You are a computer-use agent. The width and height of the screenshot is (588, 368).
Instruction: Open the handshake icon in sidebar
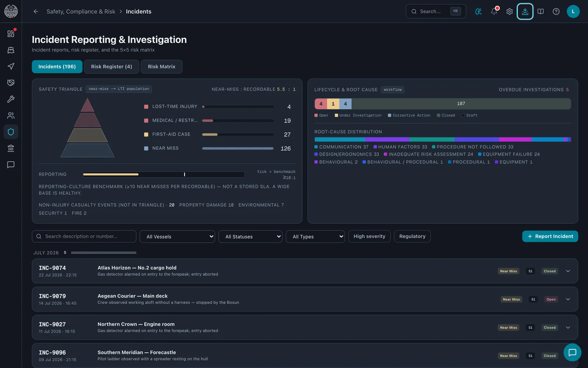point(11,83)
